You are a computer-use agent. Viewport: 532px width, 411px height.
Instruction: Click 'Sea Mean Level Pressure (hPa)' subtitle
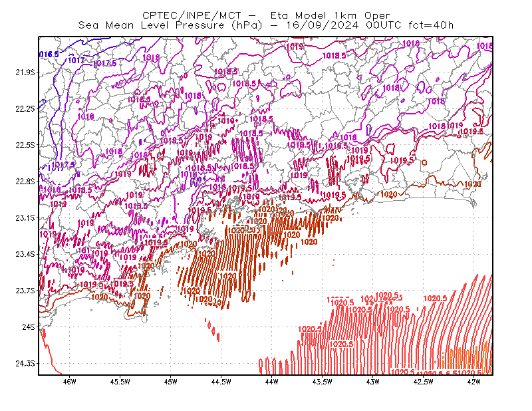pos(170,25)
